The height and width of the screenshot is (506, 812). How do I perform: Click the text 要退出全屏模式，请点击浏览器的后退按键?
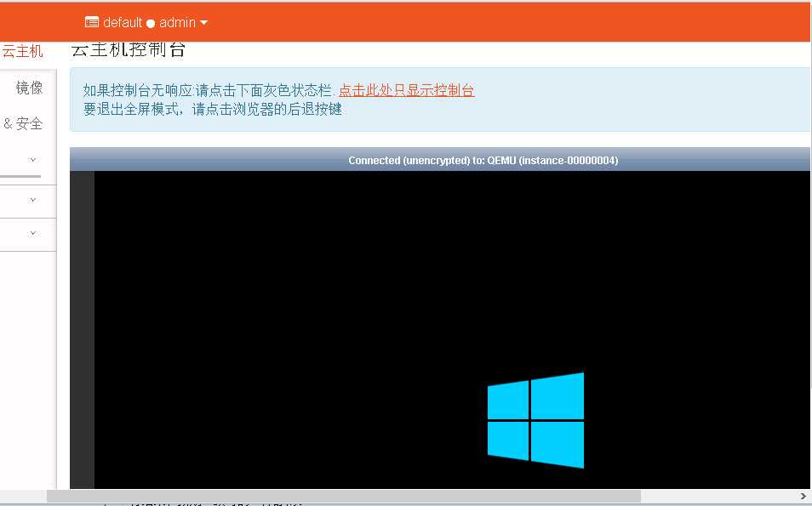pyautogui.click(x=212, y=109)
